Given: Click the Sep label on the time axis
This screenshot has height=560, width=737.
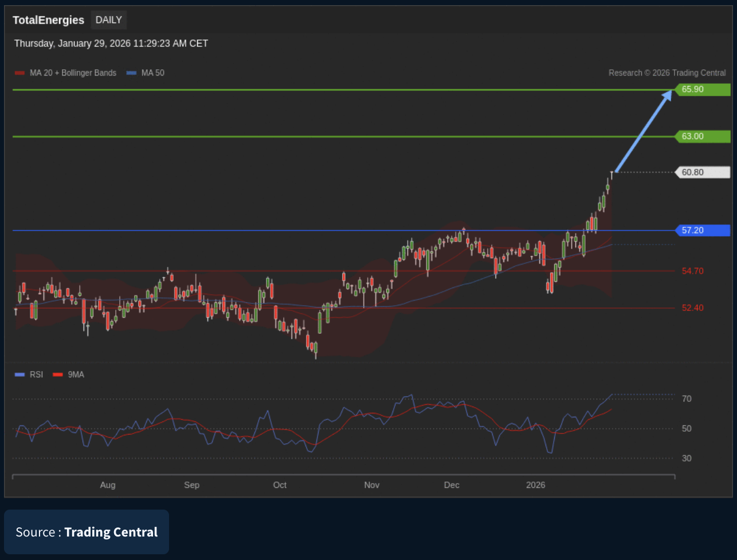Looking at the screenshot, I should click(x=191, y=485).
